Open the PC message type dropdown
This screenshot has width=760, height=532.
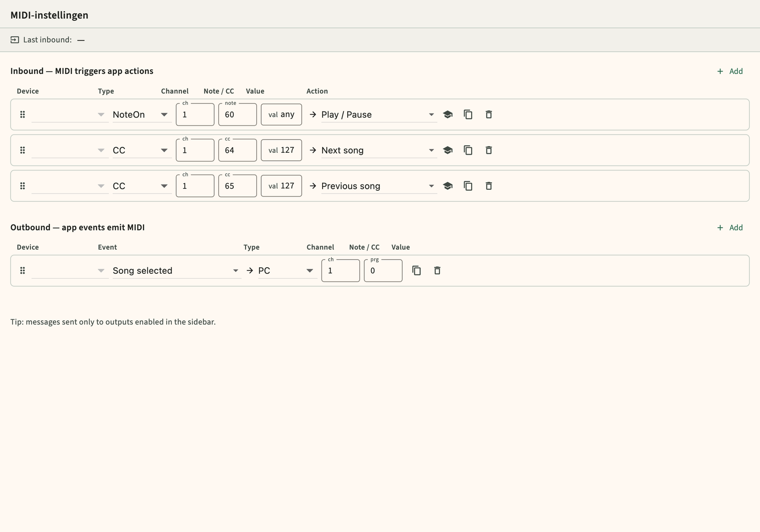(x=287, y=271)
